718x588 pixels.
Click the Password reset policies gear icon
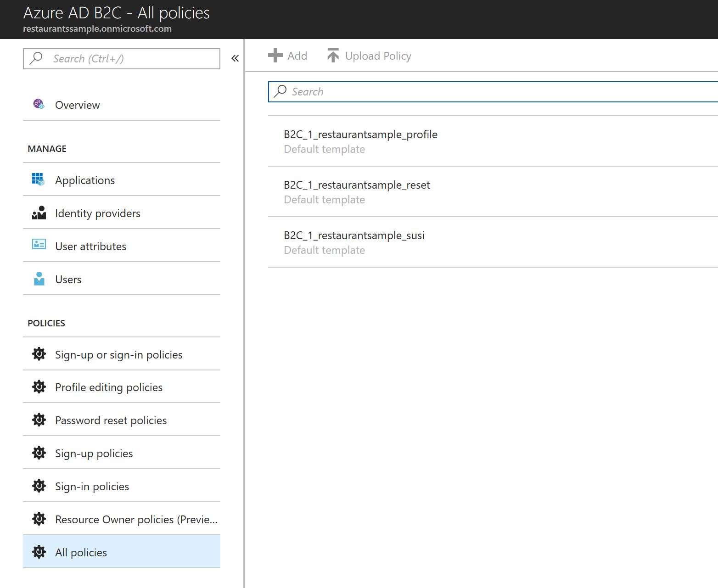click(x=39, y=420)
